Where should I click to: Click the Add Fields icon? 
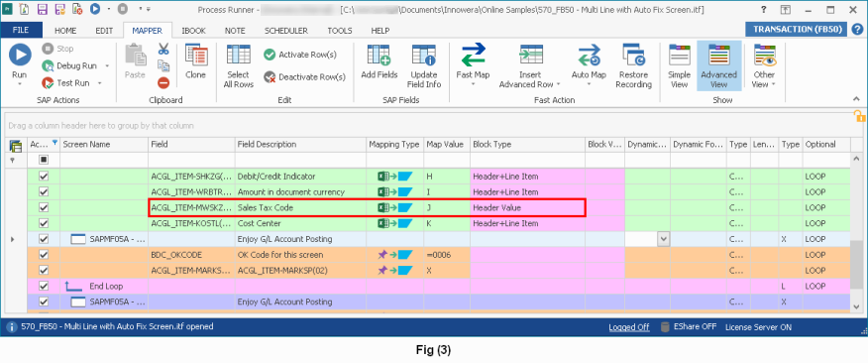point(380,55)
